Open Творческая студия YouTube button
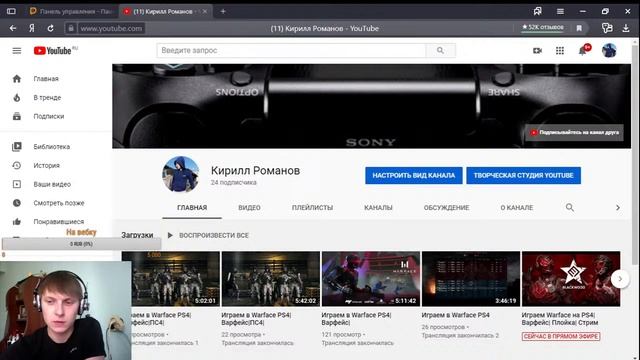This screenshot has width=640, height=360. coord(523,176)
